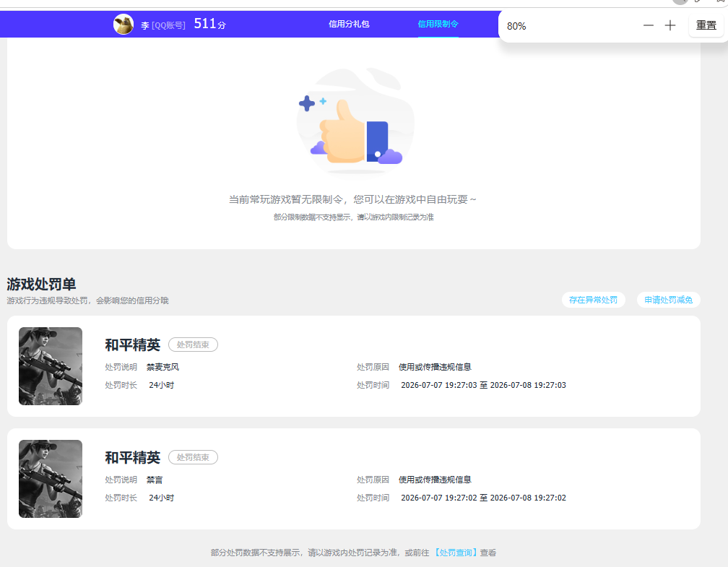Click 使用或传播违规信息 reason on 禁麦克风 card
Screen dimensions: 728x567
coord(435,367)
